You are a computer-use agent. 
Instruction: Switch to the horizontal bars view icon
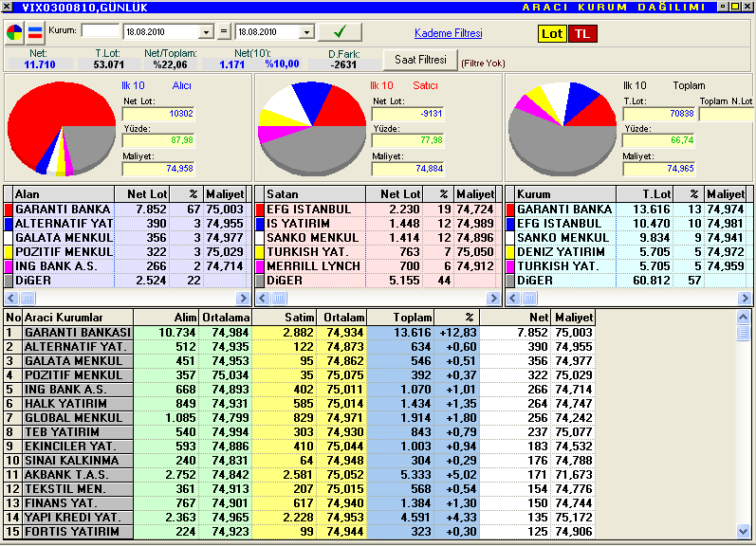click(35, 33)
